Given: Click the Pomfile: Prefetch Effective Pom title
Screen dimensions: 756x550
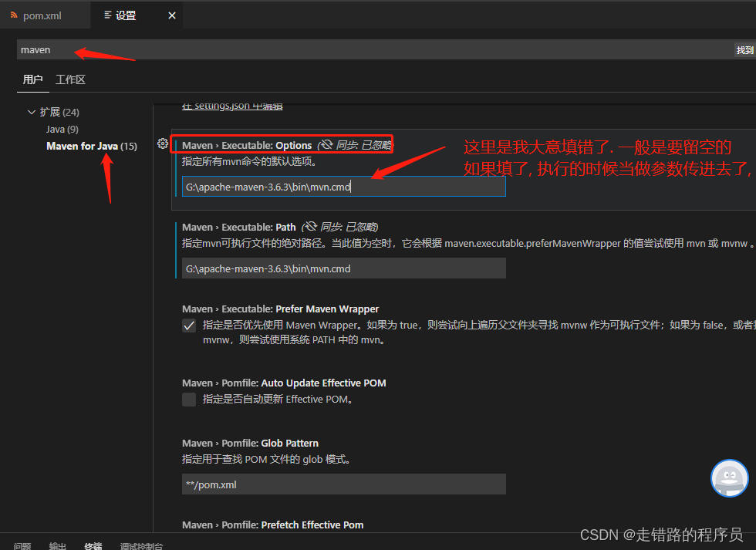Looking at the screenshot, I should (x=273, y=525).
